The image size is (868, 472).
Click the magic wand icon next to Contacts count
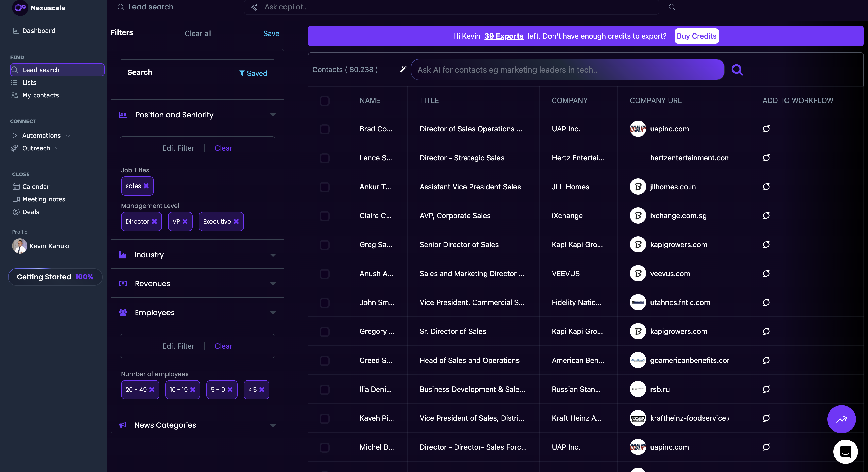[x=403, y=69]
